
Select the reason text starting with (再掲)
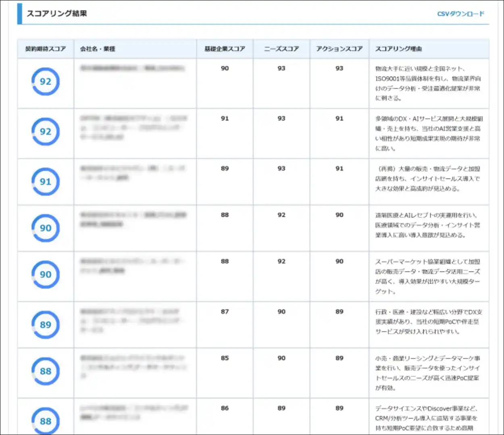point(428,178)
